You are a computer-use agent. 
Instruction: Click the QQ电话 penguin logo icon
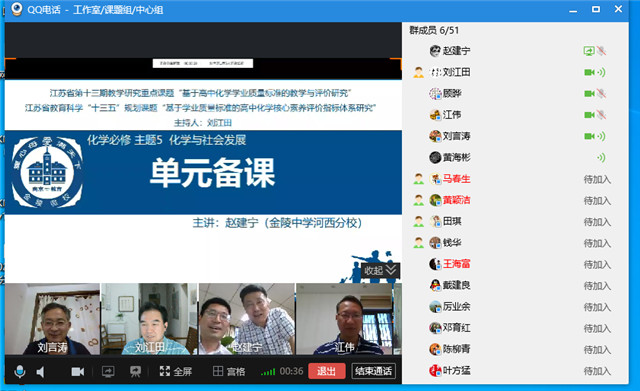(x=17, y=9)
